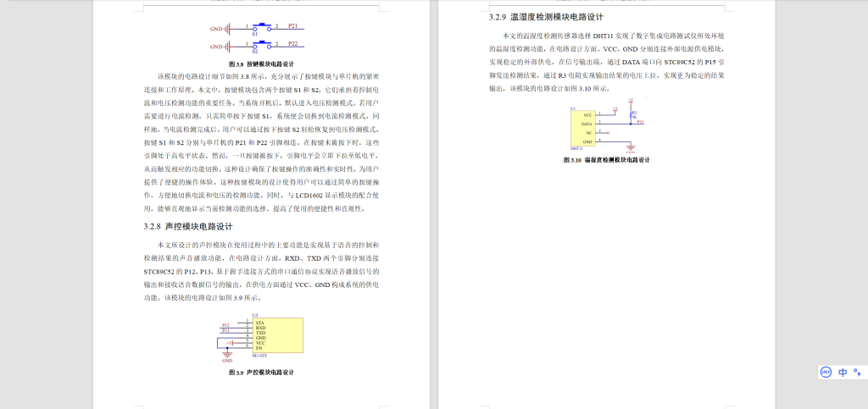This screenshot has width=868, height=409.
Task: Click the EN pin label on SU-03T block
Action: 259,348
